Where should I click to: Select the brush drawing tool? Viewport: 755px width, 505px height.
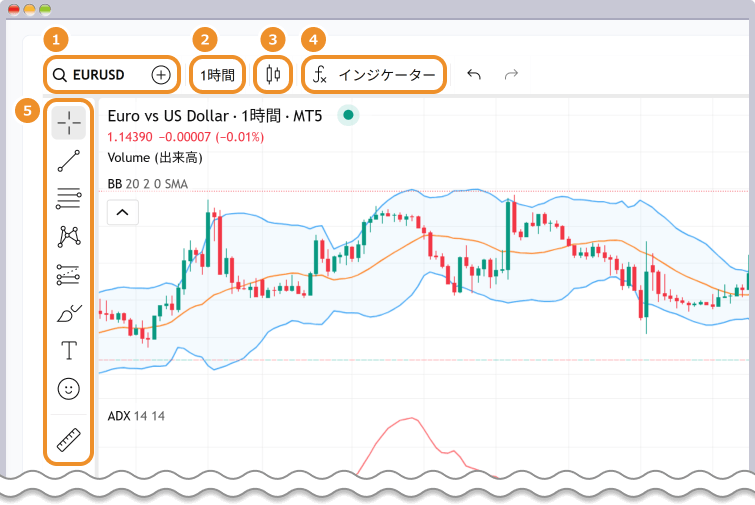pyautogui.click(x=69, y=313)
